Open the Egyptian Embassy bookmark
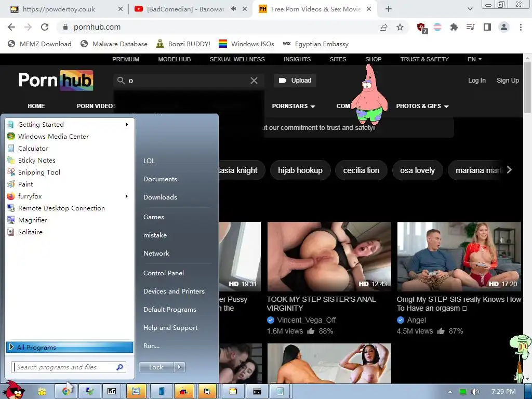532x399 pixels. pyautogui.click(x=315, y=44)
